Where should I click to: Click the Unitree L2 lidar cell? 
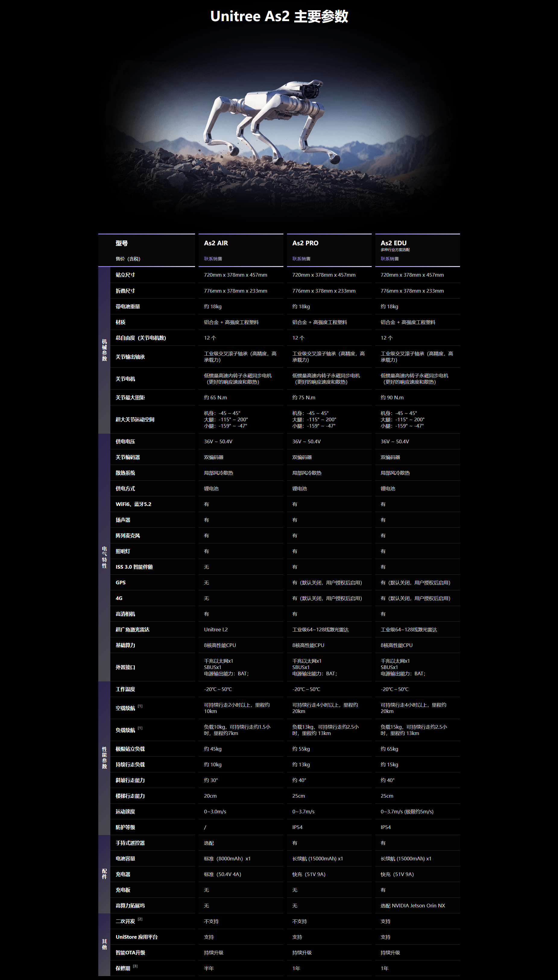pos(215,630)
